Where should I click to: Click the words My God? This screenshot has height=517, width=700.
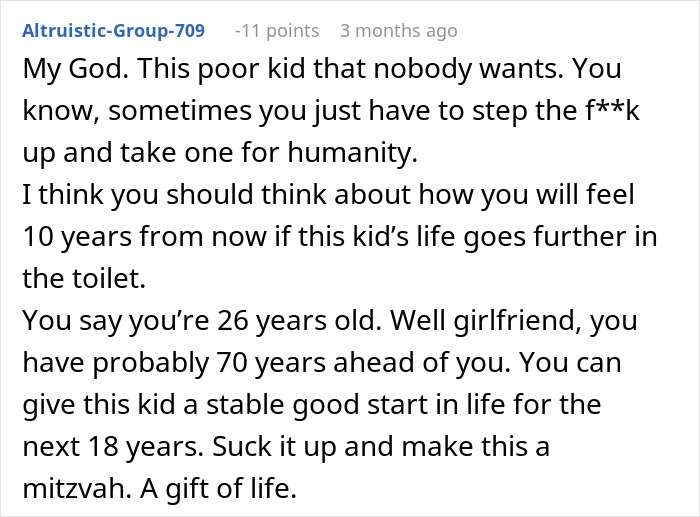point(75,69)
